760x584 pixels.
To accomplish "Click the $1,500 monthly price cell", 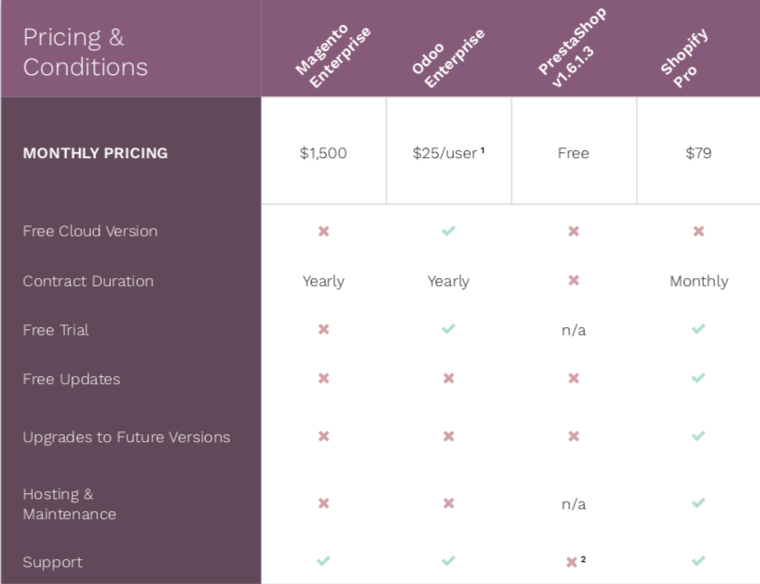I will tap(323, 153).
